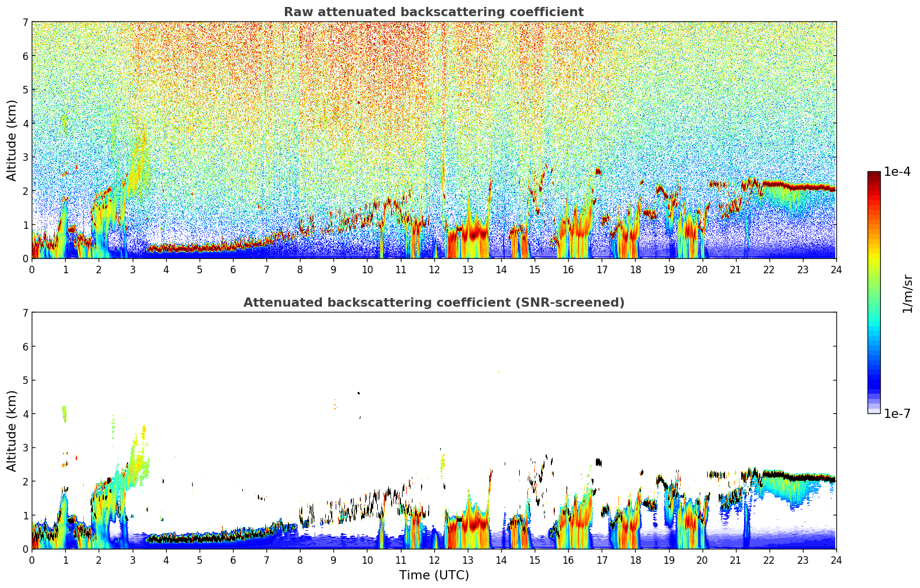The width and height of the screenshot is (920, 588).
Task: Click altitude tick '5' on the SNR-screened plot
Action: [x=25, y=380]
